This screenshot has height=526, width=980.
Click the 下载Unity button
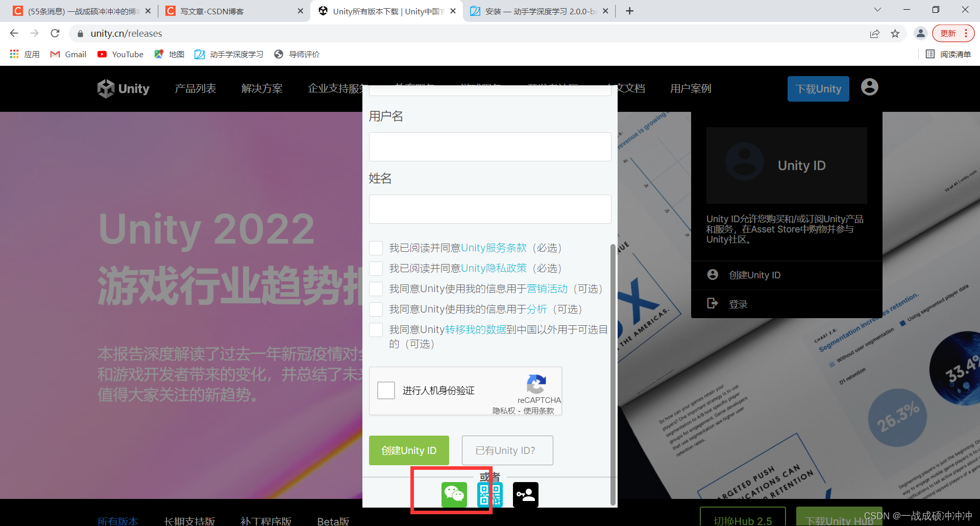(818, 88)
